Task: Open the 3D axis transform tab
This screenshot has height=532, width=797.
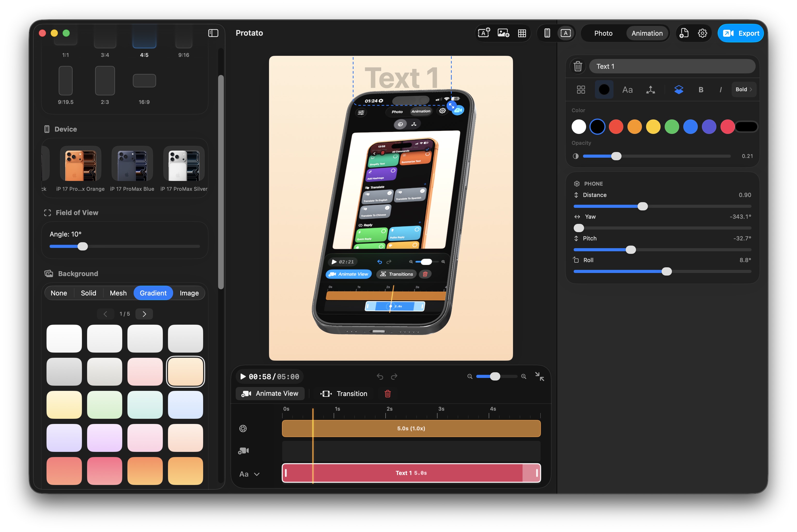Action: pyautogui.click(x=650, y=89)
